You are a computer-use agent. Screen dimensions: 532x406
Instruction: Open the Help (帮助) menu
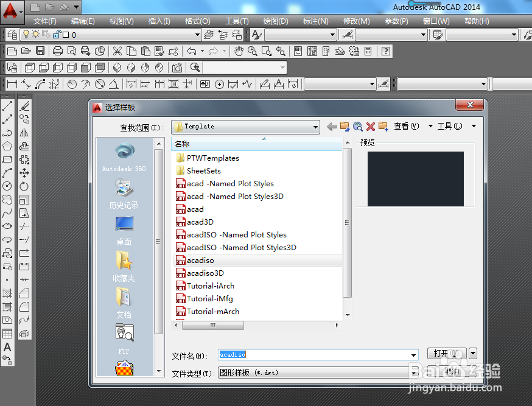pyautogui.click(x=477, y=21)
